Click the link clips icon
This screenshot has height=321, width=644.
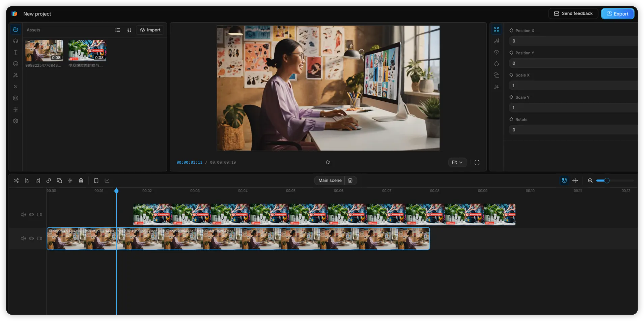click(49, 181)
